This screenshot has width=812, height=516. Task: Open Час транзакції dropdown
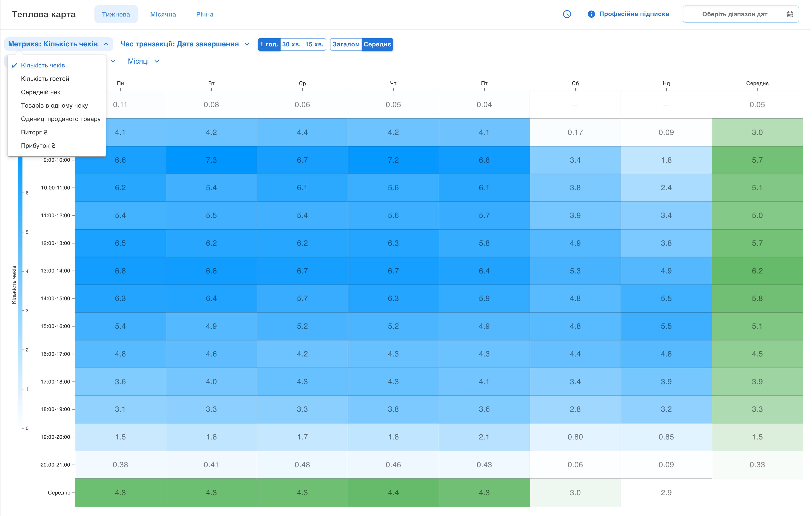(x=185, y=44)
